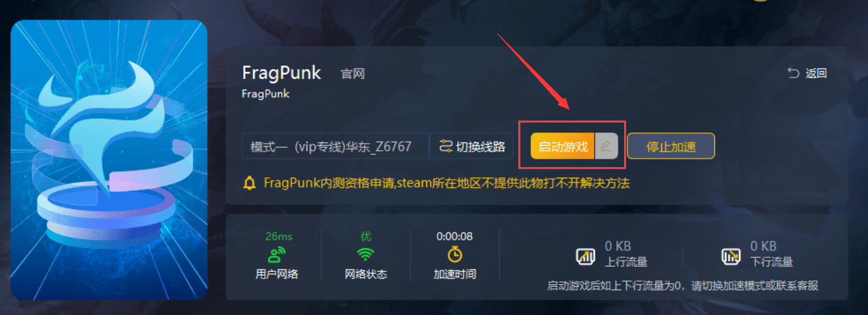Stop acceleration with 停止加速
868x315 pixels.
click(x=671, y=147)
